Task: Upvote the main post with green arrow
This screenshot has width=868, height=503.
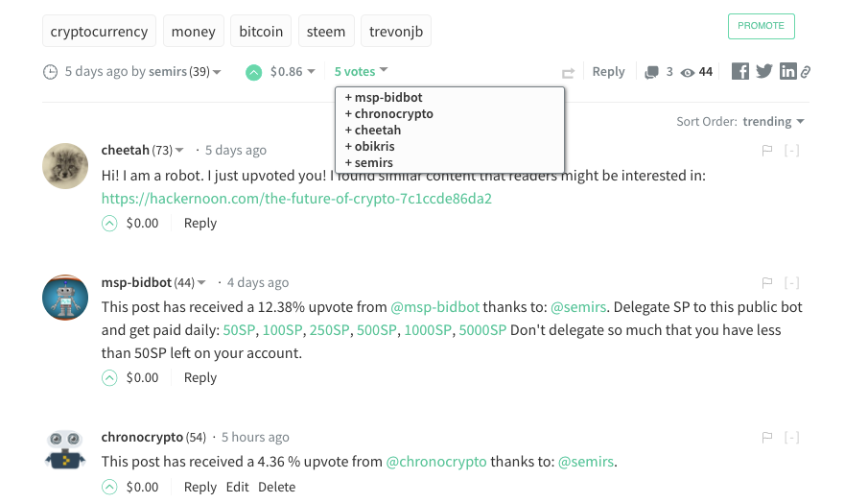Action: click(253, 72)
